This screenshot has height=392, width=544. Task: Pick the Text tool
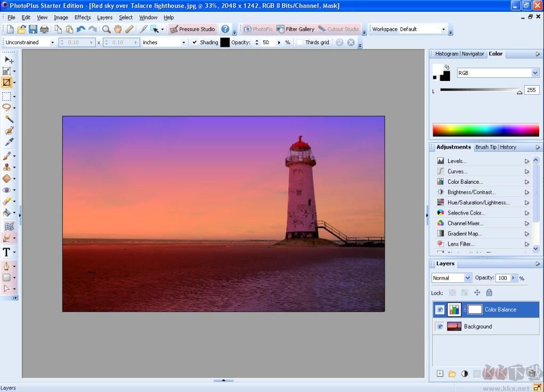pos(7,252)
